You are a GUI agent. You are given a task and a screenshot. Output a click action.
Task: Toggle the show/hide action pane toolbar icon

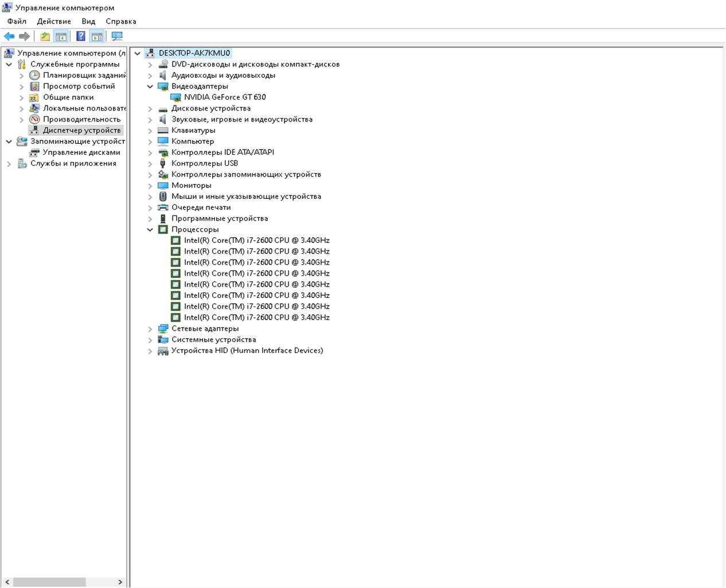coord(97,36)
